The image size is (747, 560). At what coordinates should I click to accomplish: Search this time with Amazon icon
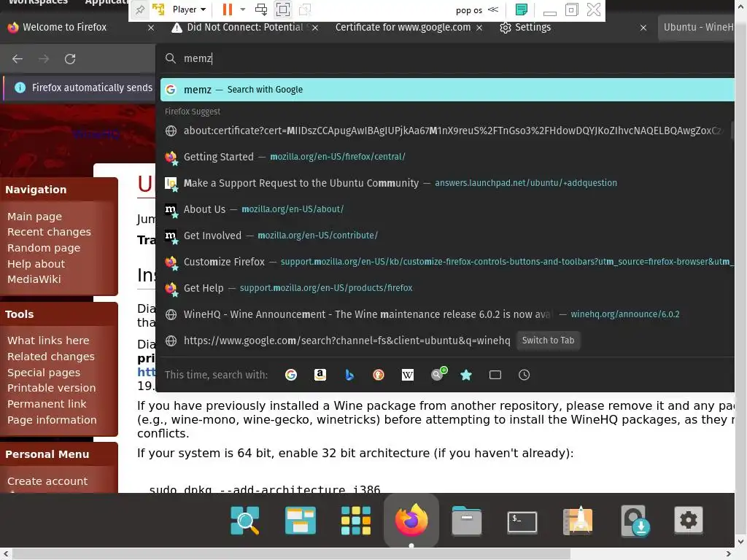click(x=320, y=375)
